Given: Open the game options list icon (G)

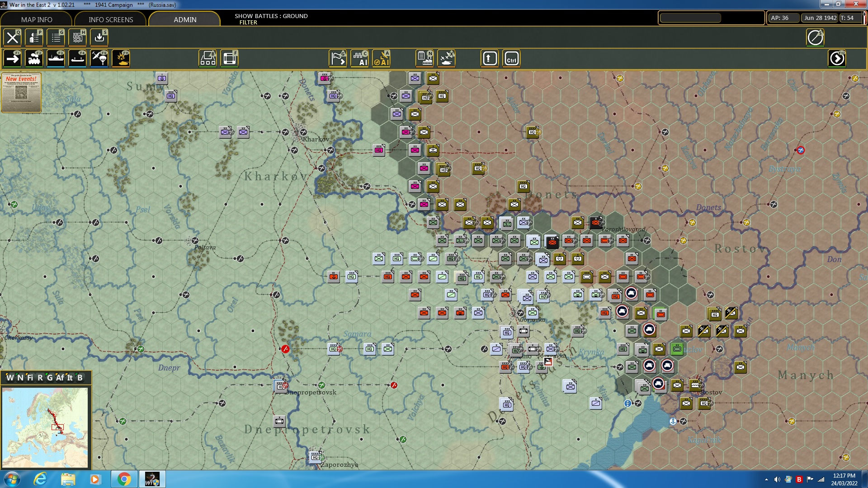Looking at the screenshot, I should click(x=56, y=38).
